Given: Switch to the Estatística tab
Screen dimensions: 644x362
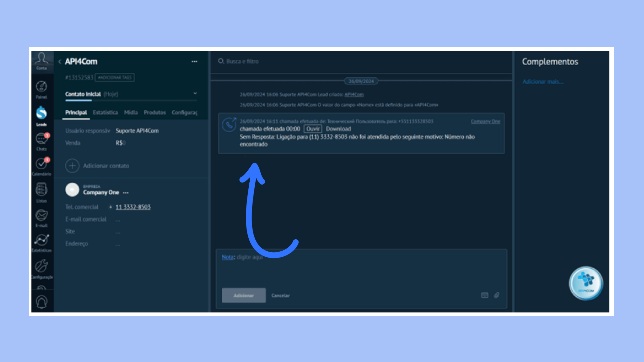Looking at the screenshot, I should [105, 113].
